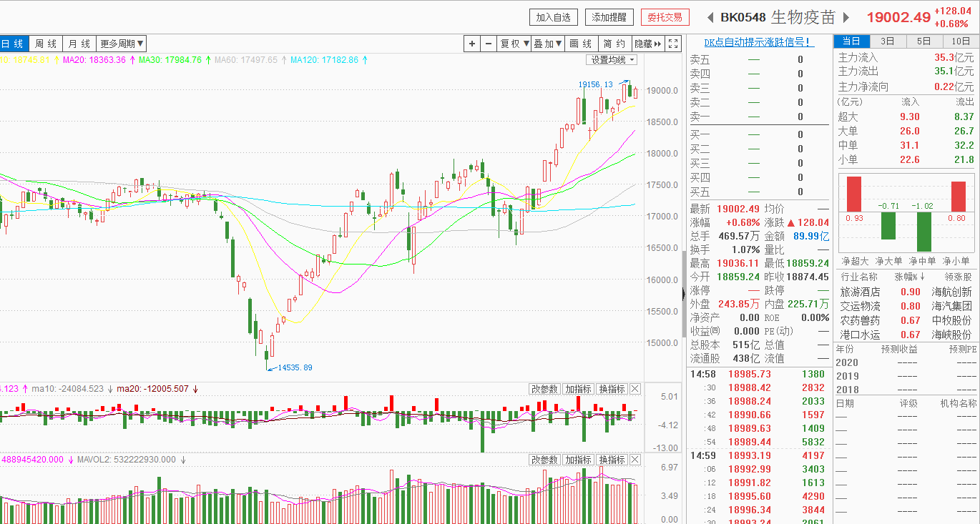This screenshot has height=524, width=980.
Task: Select MA60 moving average label
Action: pos(246,60)
